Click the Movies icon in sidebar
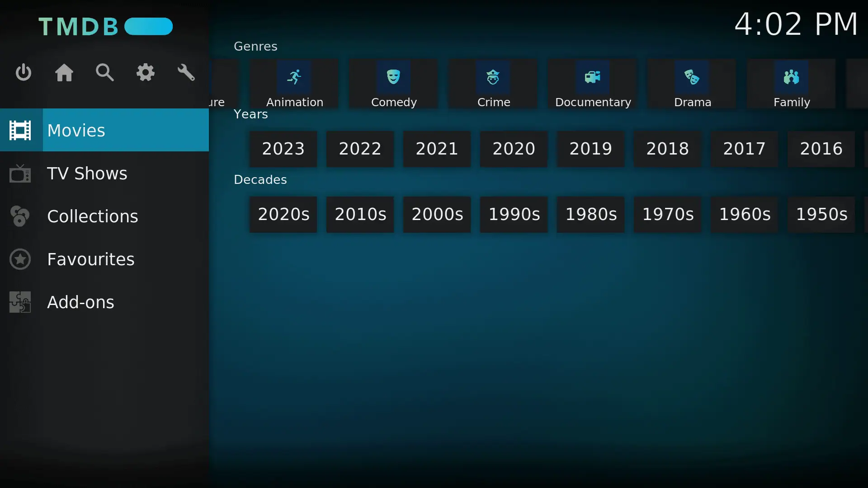868x488 pixels. (x=20, y=130)
